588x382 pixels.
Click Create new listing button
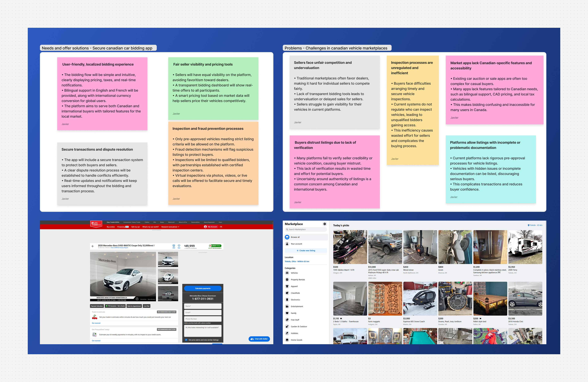[x=306, y=250]
